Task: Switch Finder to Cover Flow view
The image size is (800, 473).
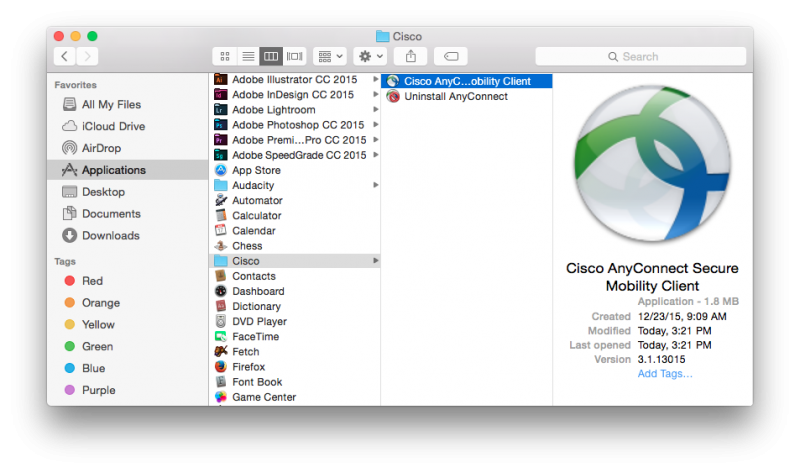Action: (x=294, y=56)
